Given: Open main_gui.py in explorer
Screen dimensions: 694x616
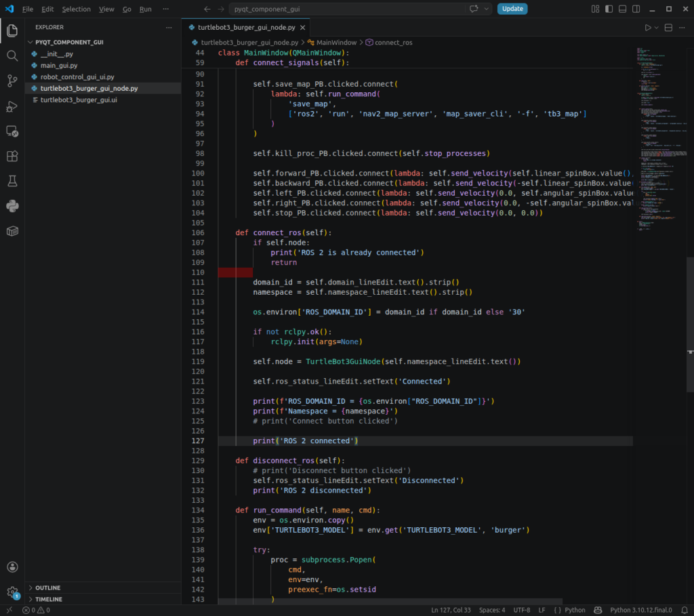Looking at the screenshot, I should pos(104,65).
